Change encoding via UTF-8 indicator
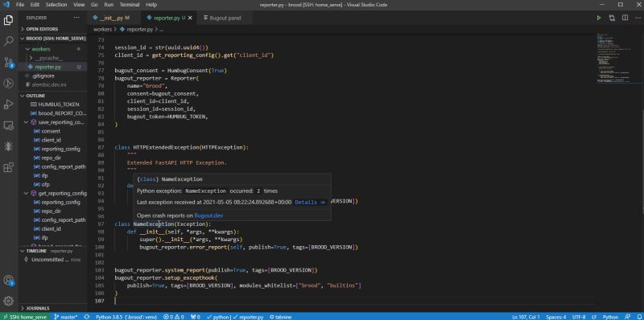The height and width of the screenshot is (320, 644). point(578,317)
